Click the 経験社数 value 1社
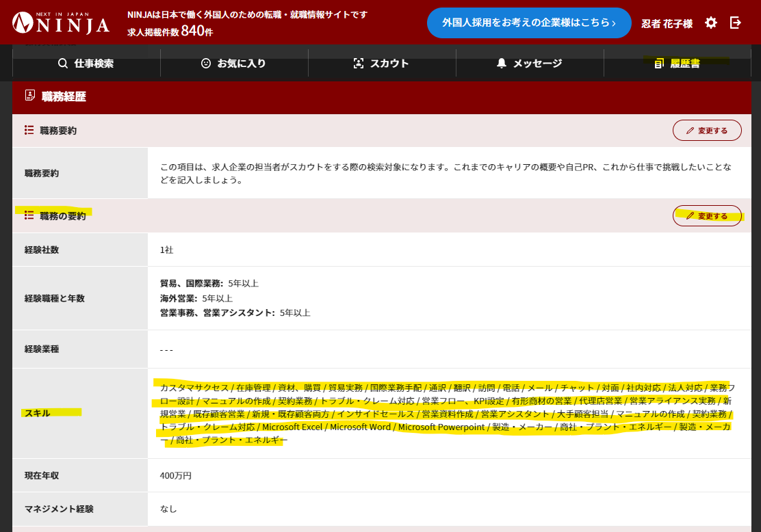 tap(167, 250)
